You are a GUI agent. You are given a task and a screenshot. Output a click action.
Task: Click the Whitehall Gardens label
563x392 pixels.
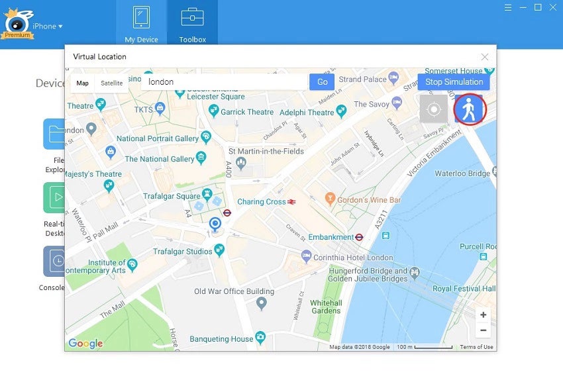(x=326, y=307)
